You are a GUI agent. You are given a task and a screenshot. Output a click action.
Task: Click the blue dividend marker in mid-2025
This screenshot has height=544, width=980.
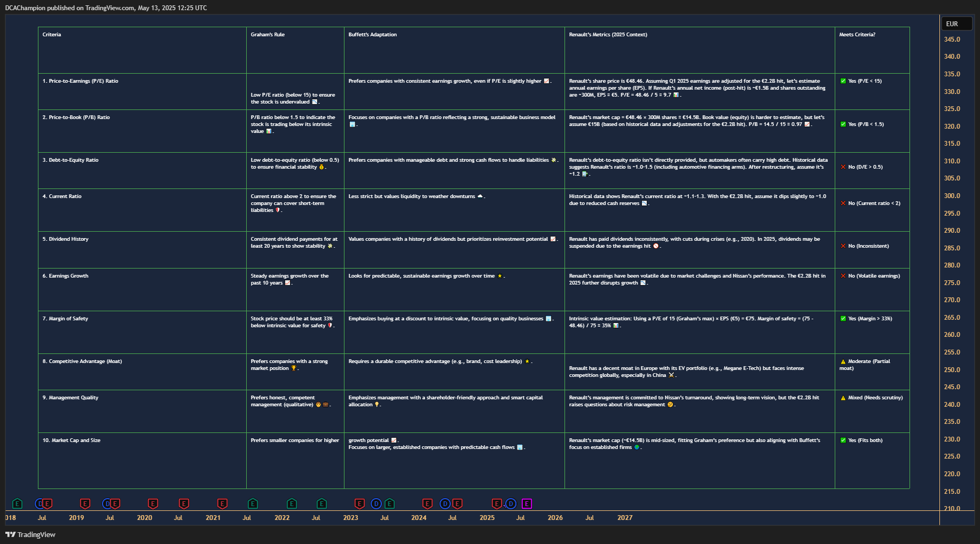click(x=511, y=503)
